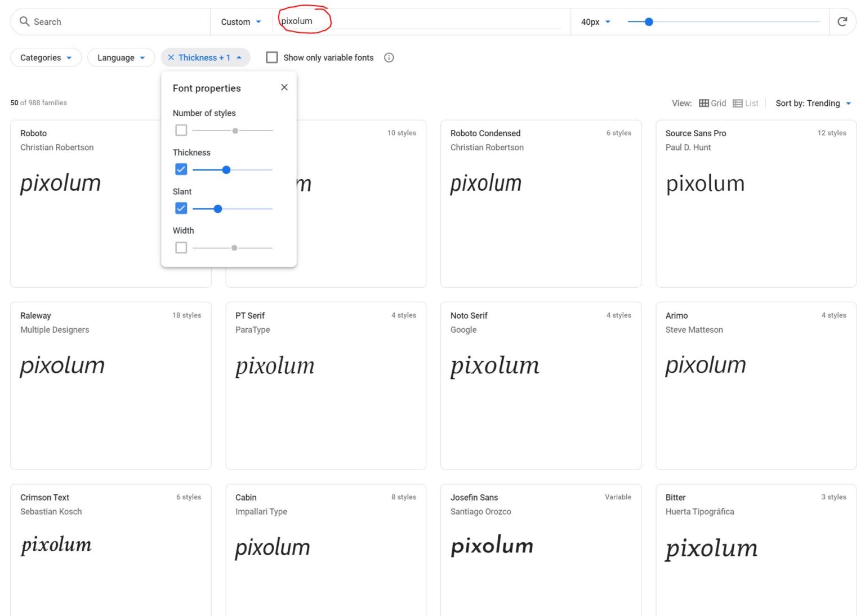Click the font size slider handle

coord(649,22)
